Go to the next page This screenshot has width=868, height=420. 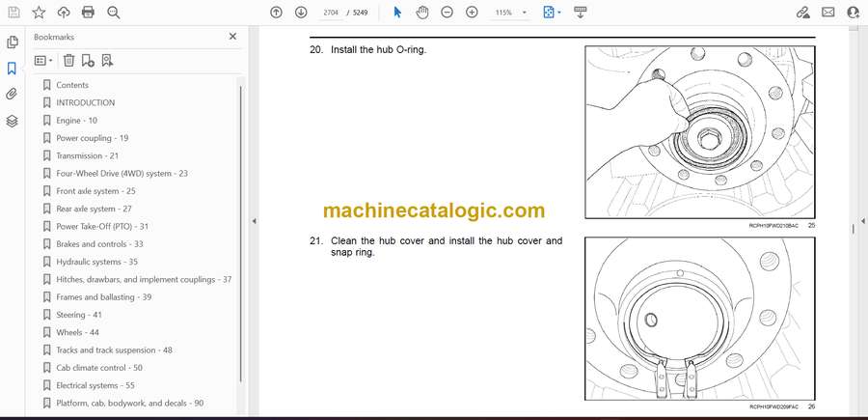[301, 13]
